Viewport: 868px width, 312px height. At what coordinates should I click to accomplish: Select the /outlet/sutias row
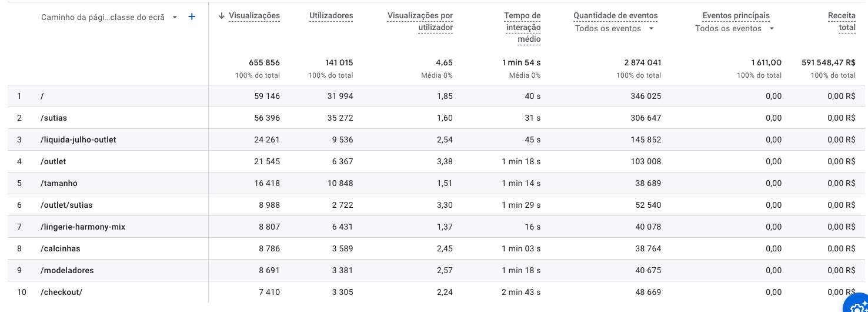[x=66, y=205]
